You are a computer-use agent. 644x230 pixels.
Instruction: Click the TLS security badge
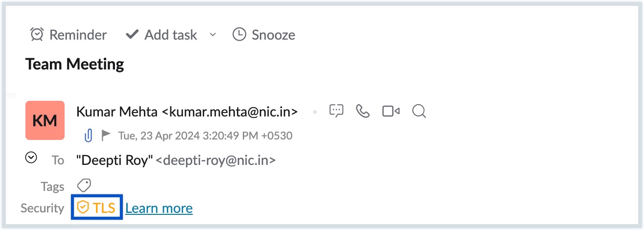click(x=97, y=208)
